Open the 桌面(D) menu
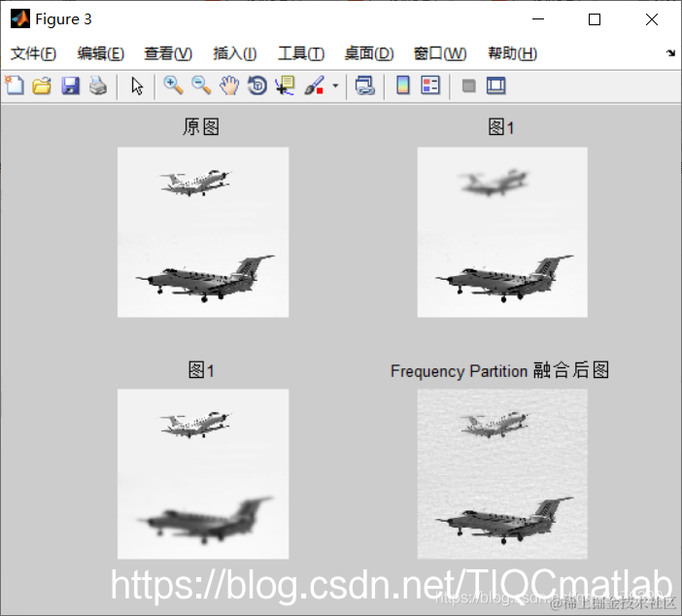Viewport: 682px width, 616px height. 369,53
